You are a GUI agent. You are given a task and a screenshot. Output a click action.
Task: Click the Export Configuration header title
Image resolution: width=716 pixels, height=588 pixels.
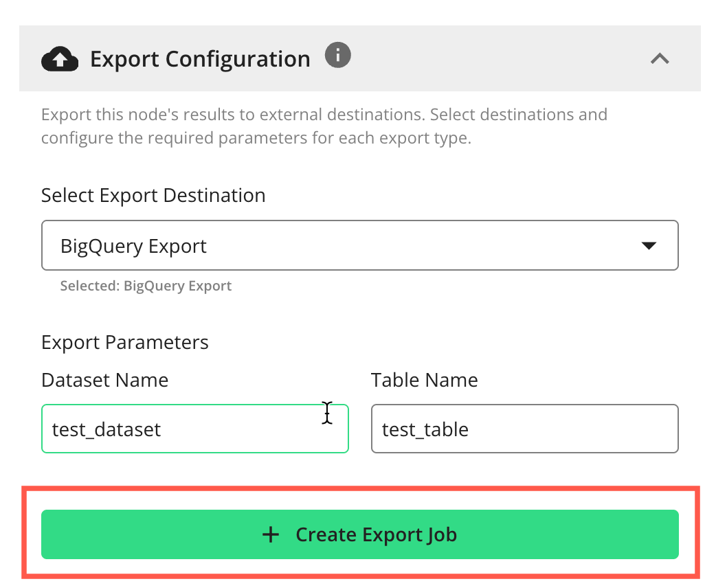tap(200, 58)
